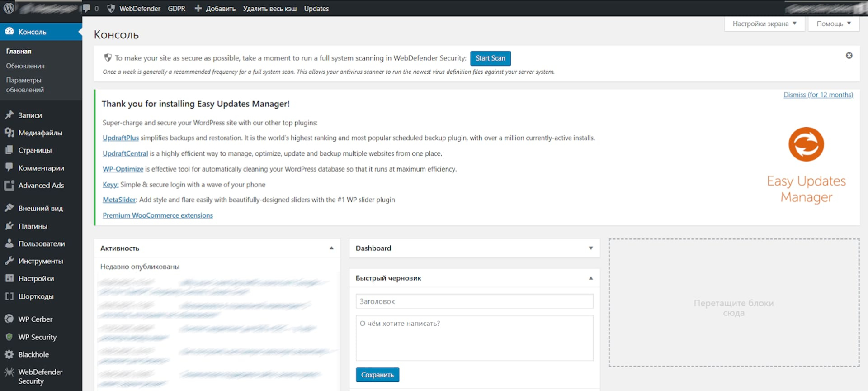Expand the Dashboard widget
The height and width of the screenshot is (391, 868).
(x=590, y=248)
